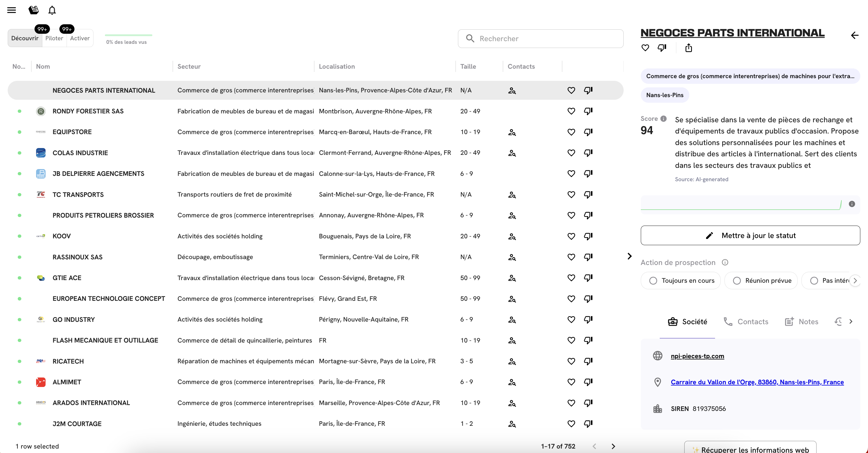868x453 pixels.
Task: Like RONDY FORESTIER SAS with heart icon
Action: click(571, 111)
